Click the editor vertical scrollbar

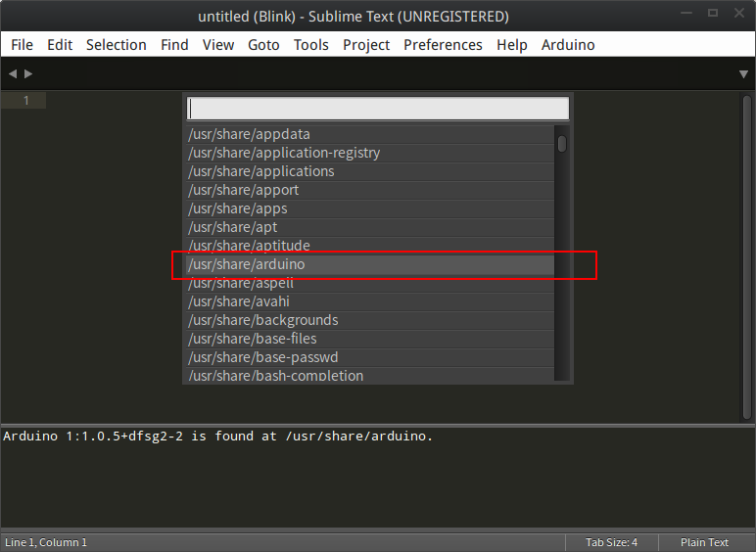pyautogui.click(x=747, y=257)
